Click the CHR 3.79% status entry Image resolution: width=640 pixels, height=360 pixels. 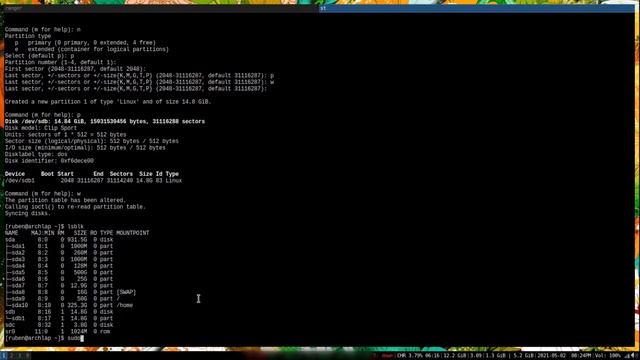pos(410,356)
